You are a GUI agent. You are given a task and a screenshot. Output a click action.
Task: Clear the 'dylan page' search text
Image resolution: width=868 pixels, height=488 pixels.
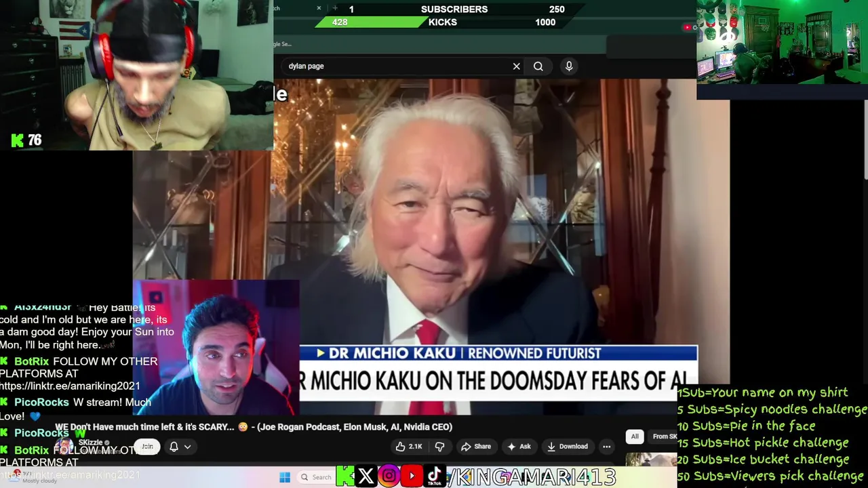(x=516, y=66)
